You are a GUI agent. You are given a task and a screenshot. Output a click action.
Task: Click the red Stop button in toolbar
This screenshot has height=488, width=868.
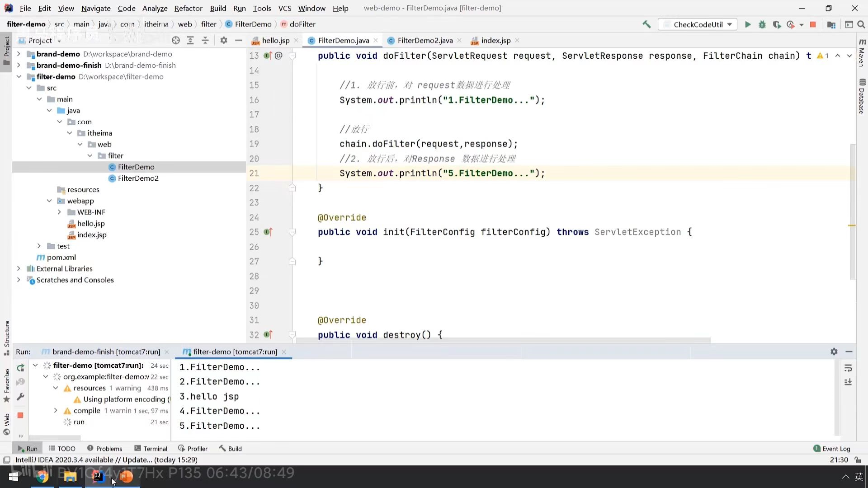[x=813, y=24]
